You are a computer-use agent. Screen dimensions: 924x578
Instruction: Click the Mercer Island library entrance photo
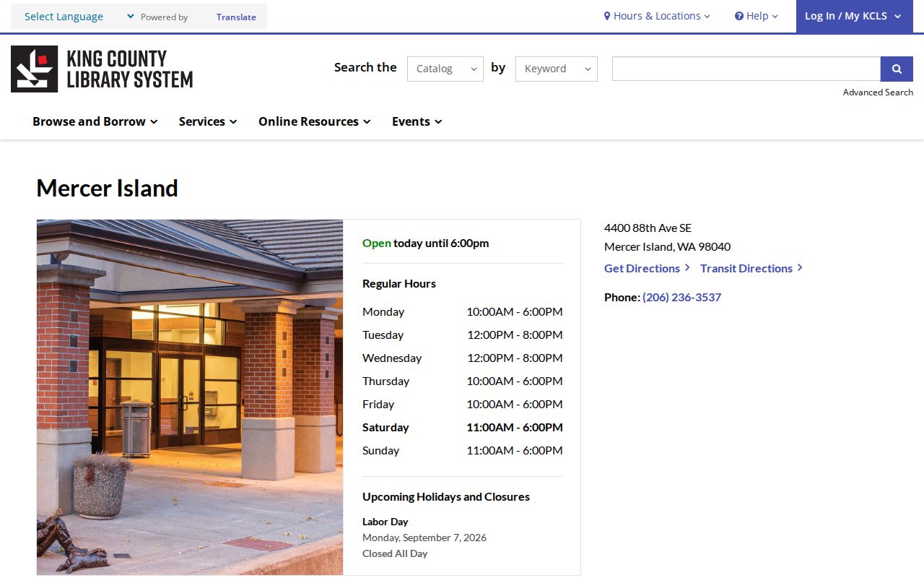click(x=190, y=397)
